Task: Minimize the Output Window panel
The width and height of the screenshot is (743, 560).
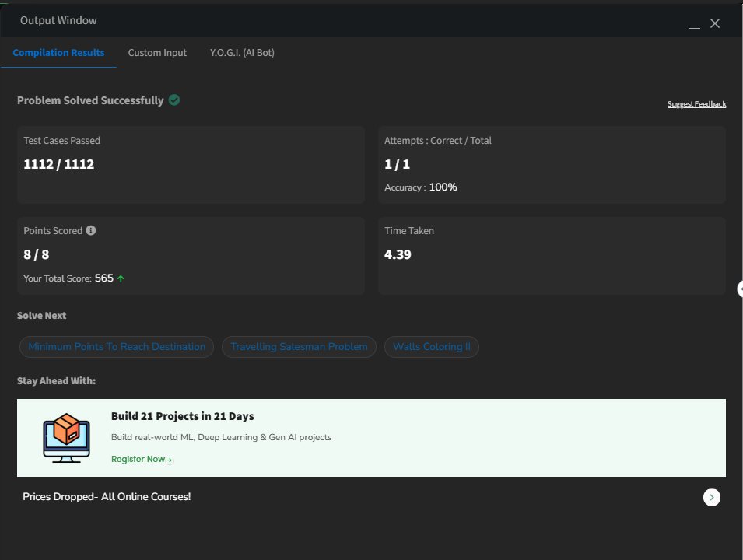Action: coord(695,24)
